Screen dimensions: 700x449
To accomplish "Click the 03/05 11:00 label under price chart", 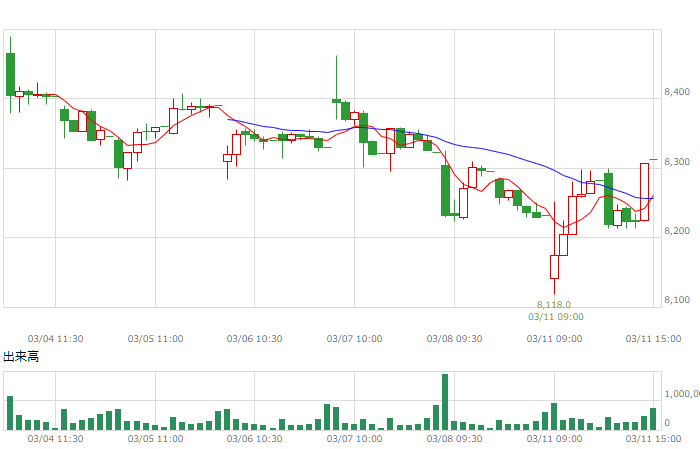I will coord(155,339).
